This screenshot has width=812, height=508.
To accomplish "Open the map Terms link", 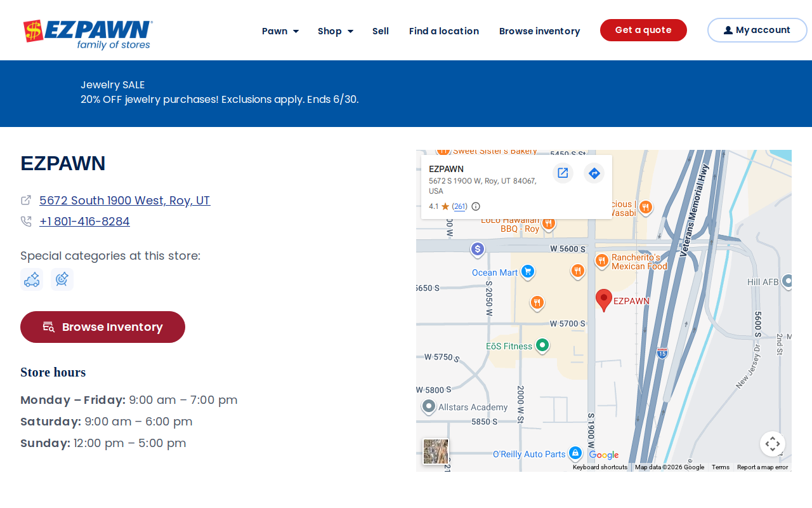I will point(721,467).
